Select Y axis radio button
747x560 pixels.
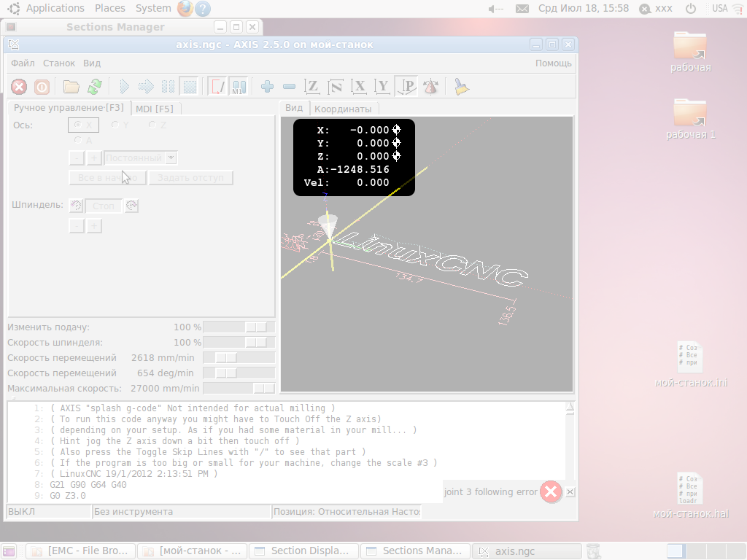(120, 125)
